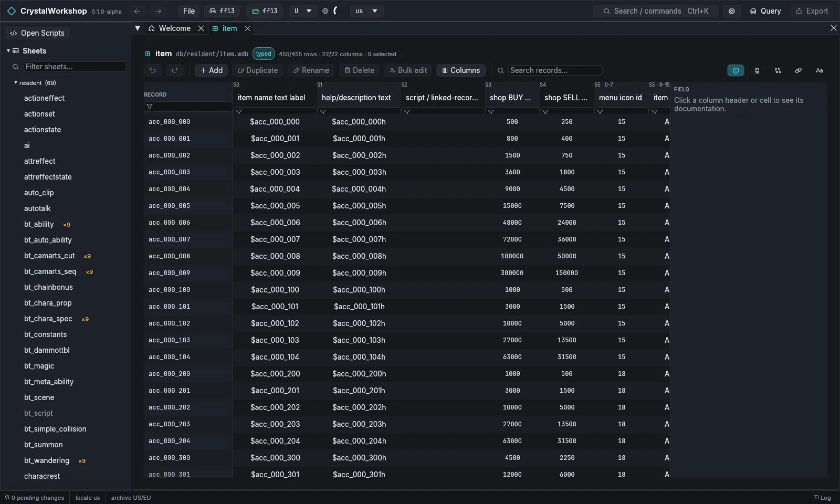Collapse the resident (69) tree group
840x504 pixels.
[x=16, y=83]
